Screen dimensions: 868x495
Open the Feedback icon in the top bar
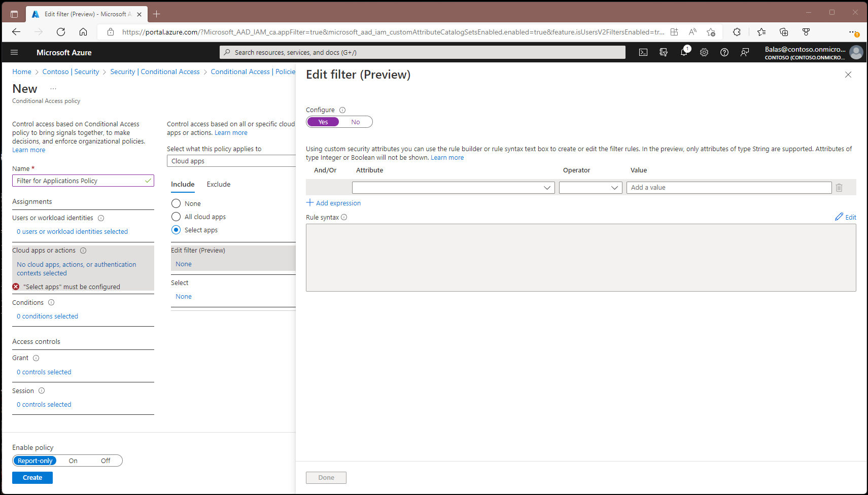745,52
